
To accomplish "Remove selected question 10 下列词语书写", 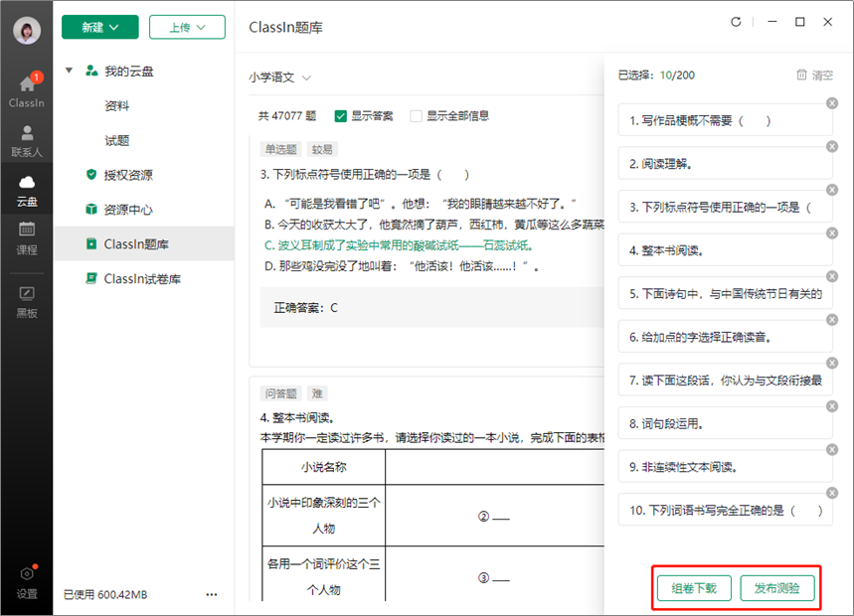I will 832,493.
